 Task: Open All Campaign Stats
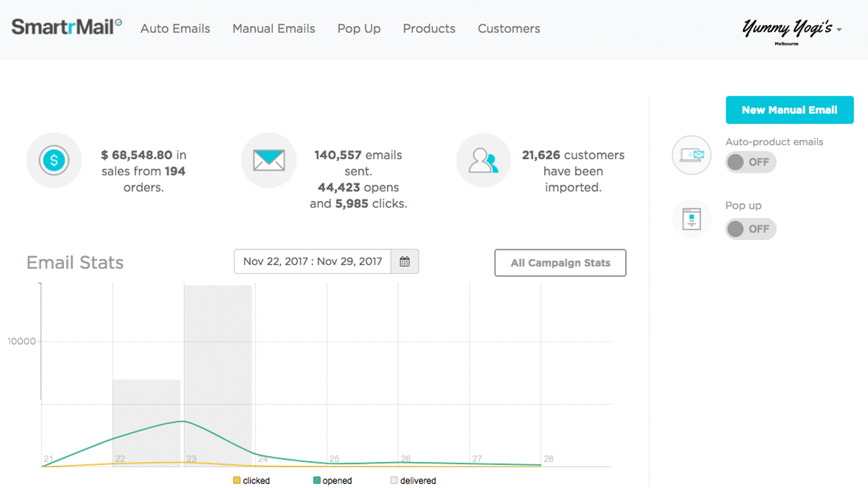click(x=560, y=263)
